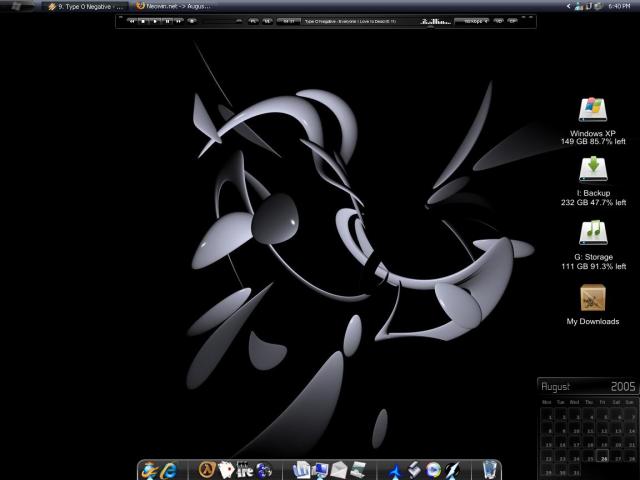Click 'I: Backup 232 GB 47.7% left' label
This screenshot has height=480, width=640.
coord(593,198)
